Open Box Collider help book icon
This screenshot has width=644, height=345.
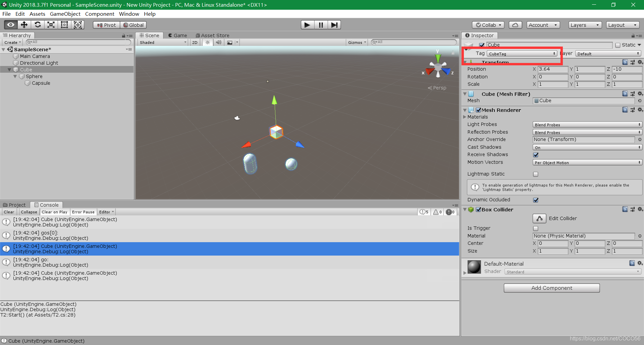(625, 209)
